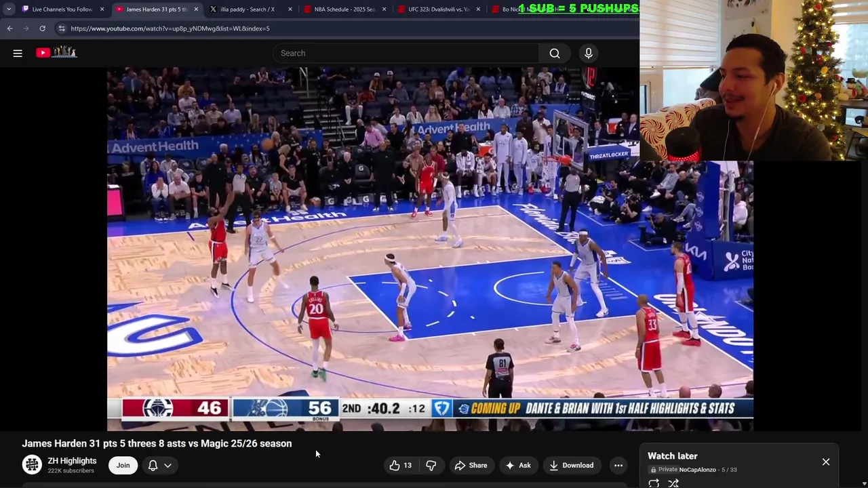
Task: Toggle shuffle playlist in Watch later
Action: (x=673, y=483)
